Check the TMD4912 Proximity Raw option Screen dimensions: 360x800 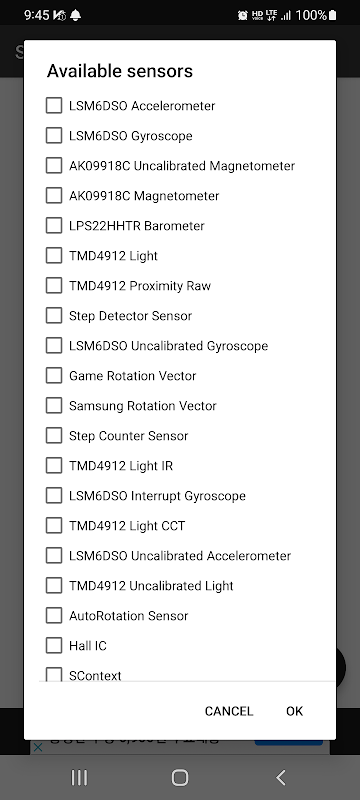pyautogui.click(x=54, y=286)
